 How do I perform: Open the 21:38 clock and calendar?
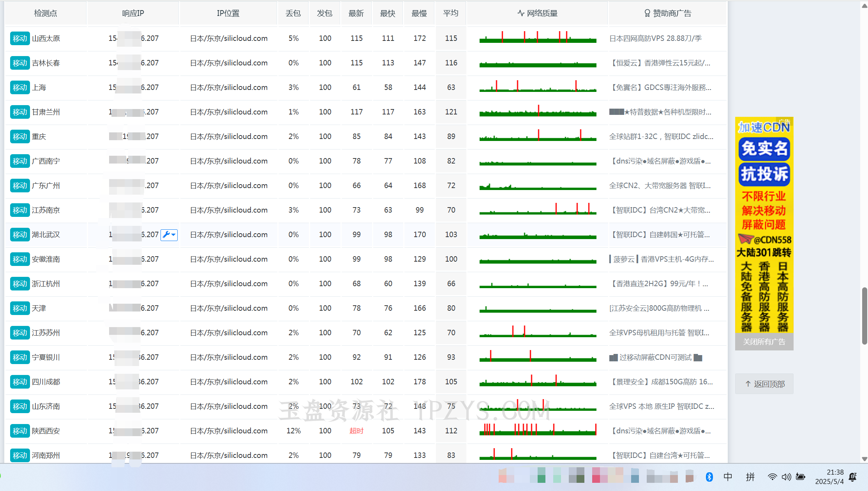829,477
